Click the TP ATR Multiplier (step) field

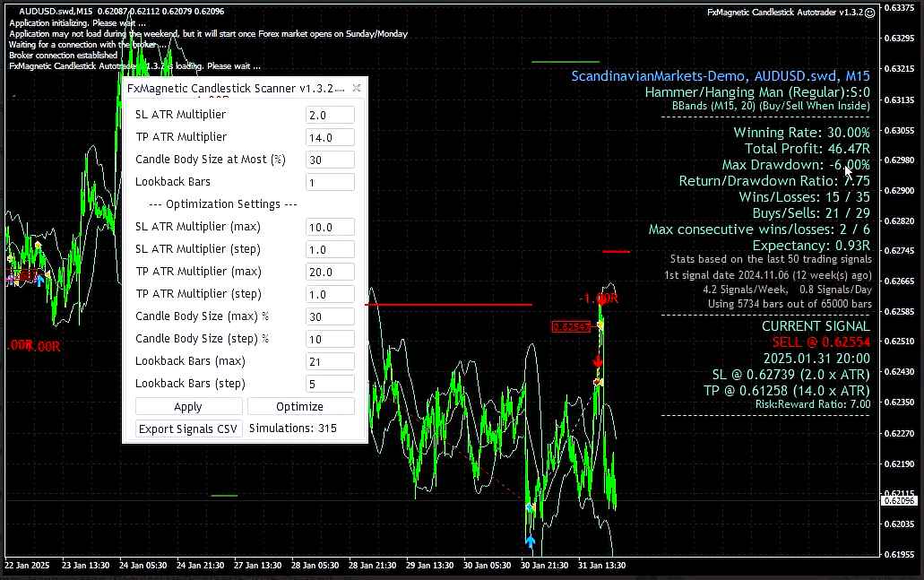tap(330, 294)
